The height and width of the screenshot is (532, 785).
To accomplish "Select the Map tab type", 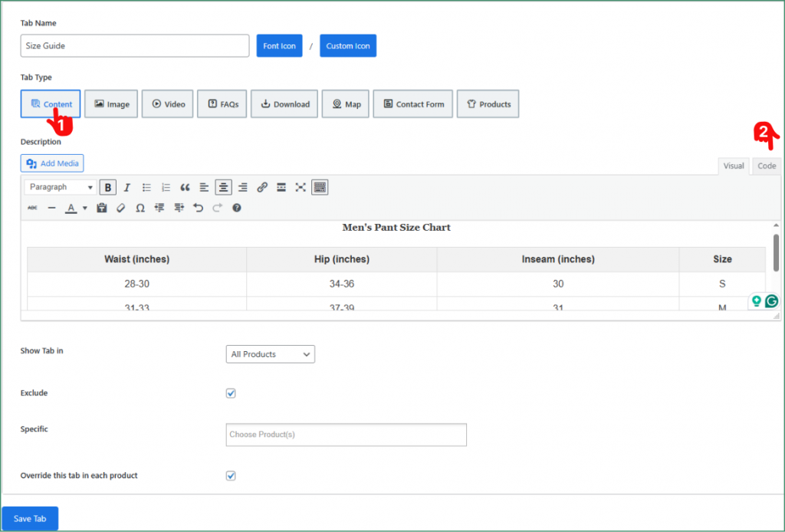I will tap(346, 104).
